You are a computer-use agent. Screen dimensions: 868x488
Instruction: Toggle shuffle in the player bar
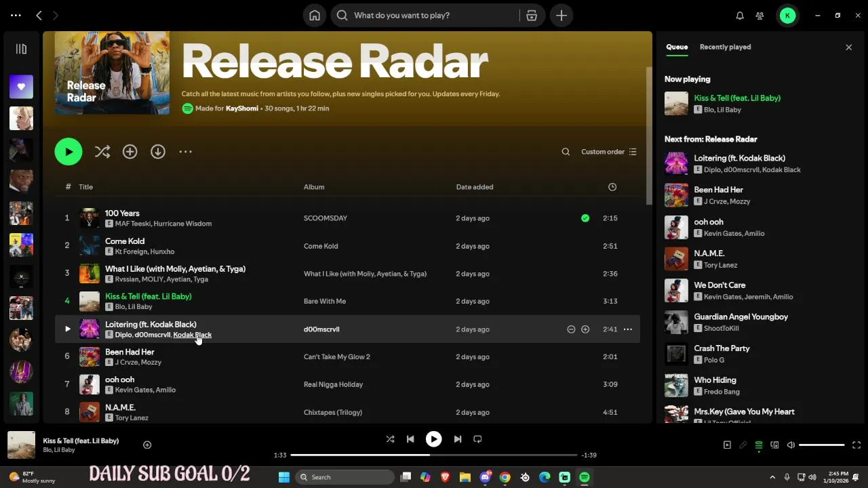click(390, 439)
